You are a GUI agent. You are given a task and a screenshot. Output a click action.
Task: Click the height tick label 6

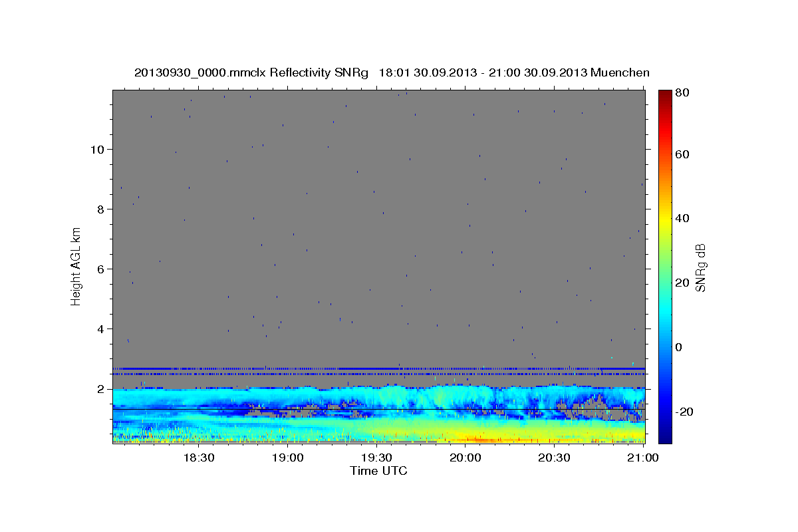pos(100,269)
